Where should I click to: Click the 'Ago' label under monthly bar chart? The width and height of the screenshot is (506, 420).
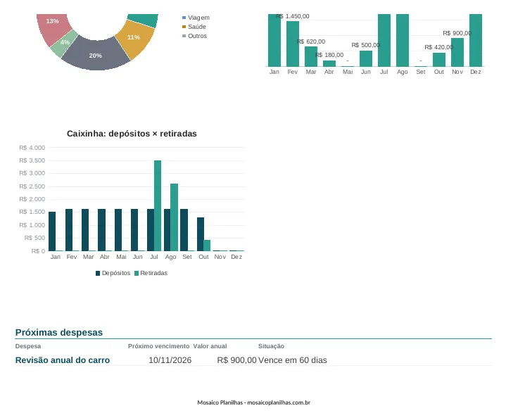coord(403,72)
